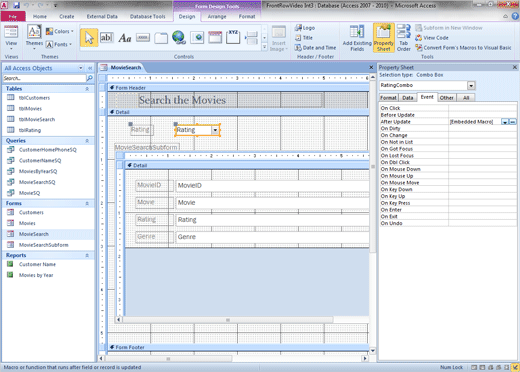Save the database with Quick Access icon
The height and width of the screenshot is (372, 520).
click(16, 5)
